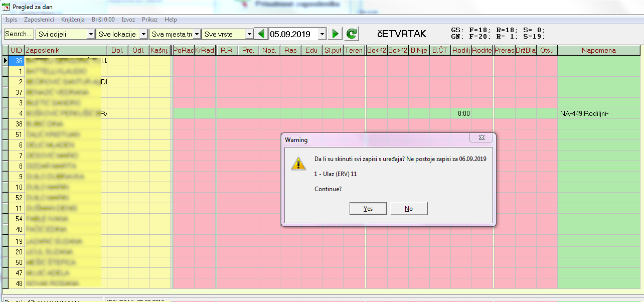Click the Odl. column header
The width and height of the screenshot is (644, 302).
[138, 50]
